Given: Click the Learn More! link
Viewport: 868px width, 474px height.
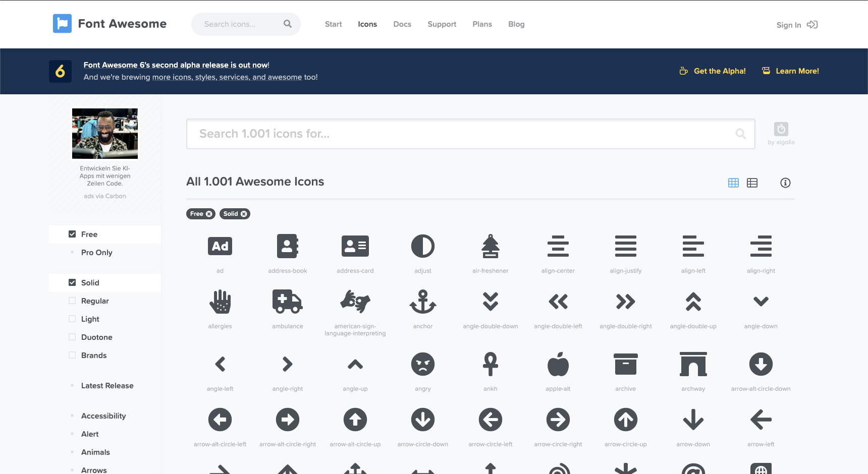Looking at the screenshot, I should pos(790,71).
